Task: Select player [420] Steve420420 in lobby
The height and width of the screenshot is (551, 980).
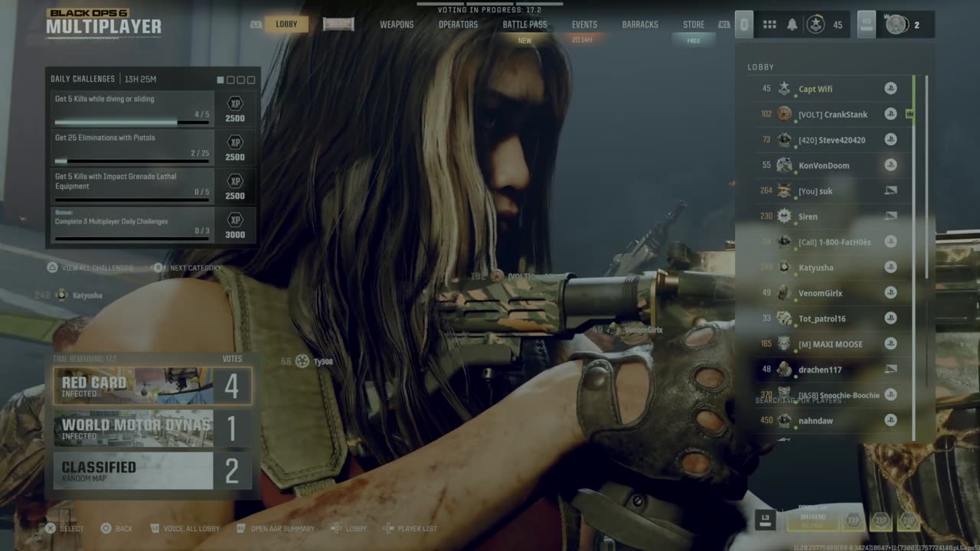Action: (x=831, y=139)
